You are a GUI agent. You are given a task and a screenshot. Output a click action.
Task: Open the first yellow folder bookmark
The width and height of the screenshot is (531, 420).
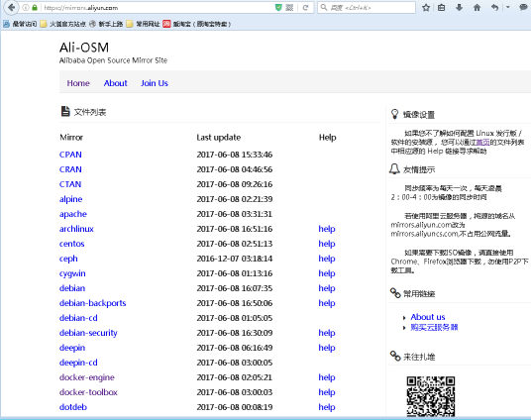tap(63, 24)
